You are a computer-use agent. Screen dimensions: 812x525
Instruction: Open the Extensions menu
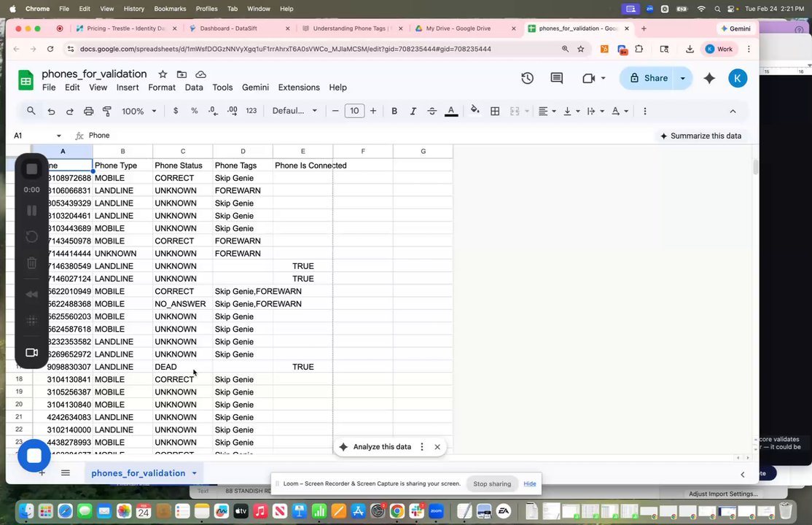pos(299,87)
